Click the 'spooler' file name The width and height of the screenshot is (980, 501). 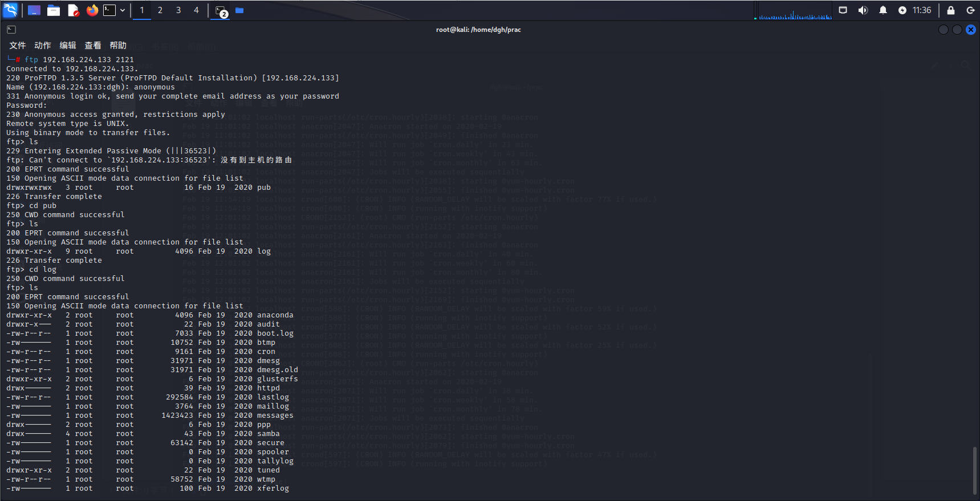273,452
